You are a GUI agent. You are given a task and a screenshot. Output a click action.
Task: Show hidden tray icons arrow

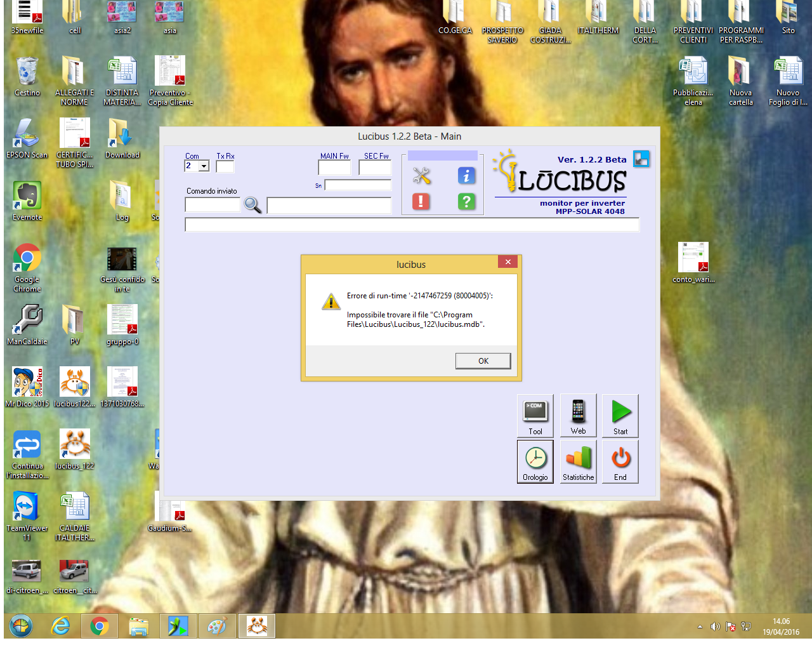[x=700, y=627]
